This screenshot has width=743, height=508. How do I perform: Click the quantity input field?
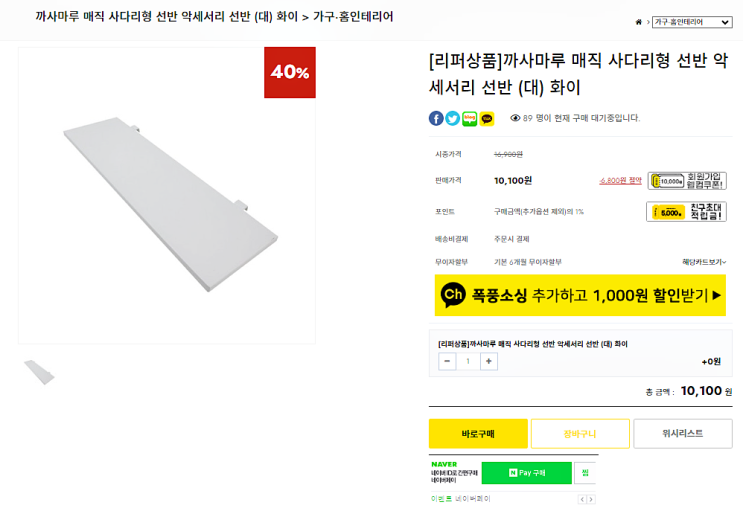(468, 361)
